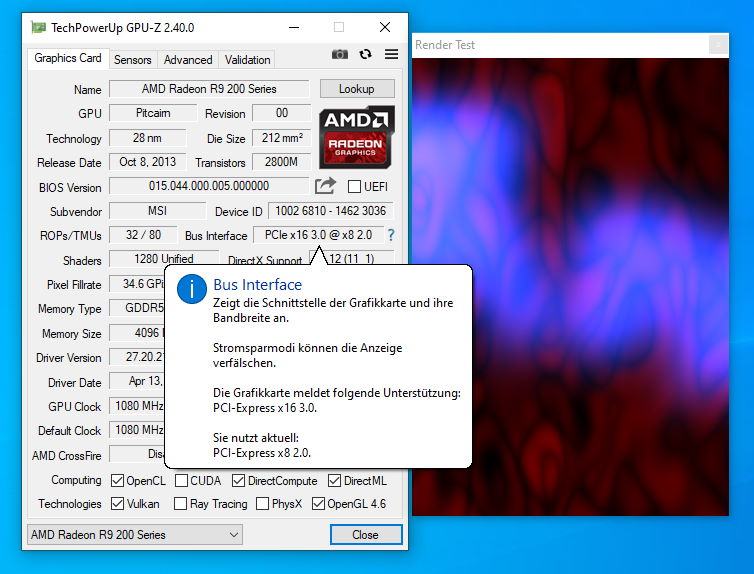Viewport: 754px width, 574px height.
Task: Open the GPU-Z hamburger menu
Action: [x=391, y=54]
